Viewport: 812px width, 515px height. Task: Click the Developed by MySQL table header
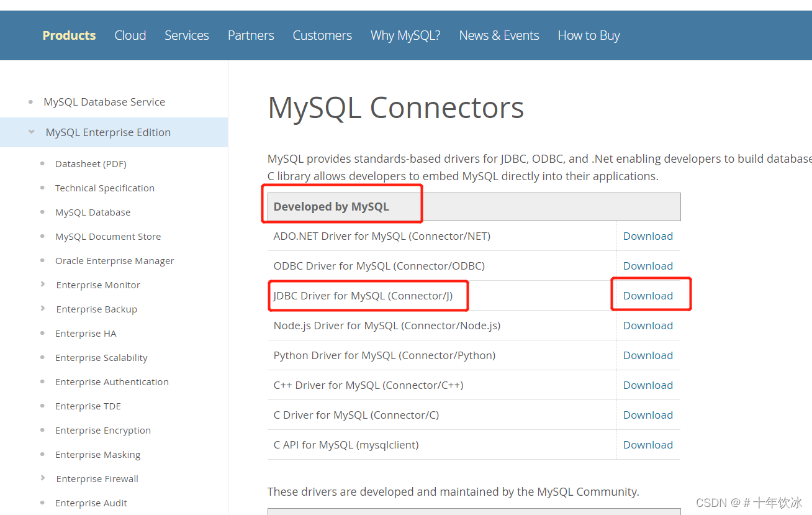point(474,207)
